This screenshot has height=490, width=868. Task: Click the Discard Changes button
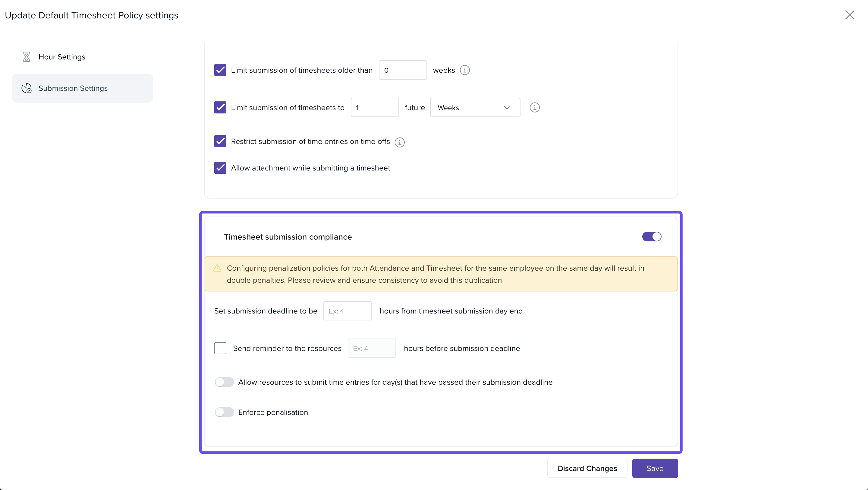coord(587,468)
